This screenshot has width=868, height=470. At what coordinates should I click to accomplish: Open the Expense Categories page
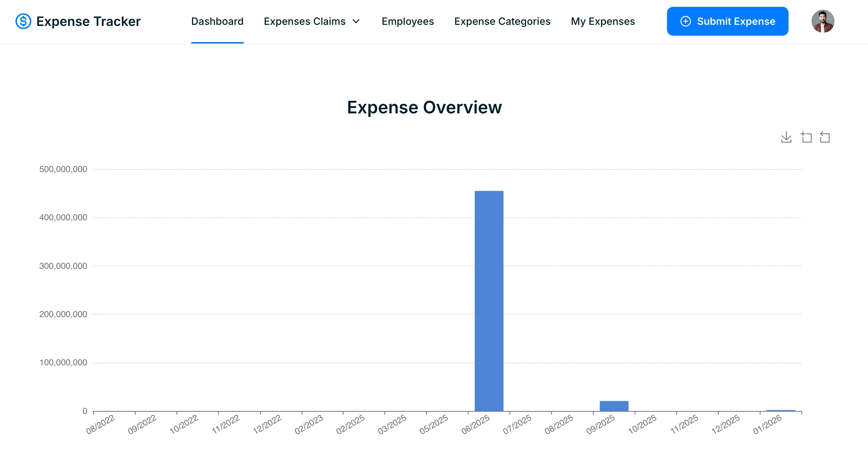[x=502, y=21]
